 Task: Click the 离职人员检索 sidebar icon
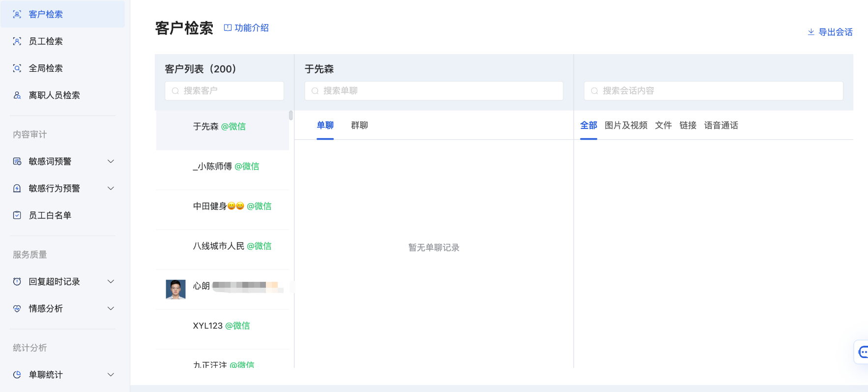point(17,95)
